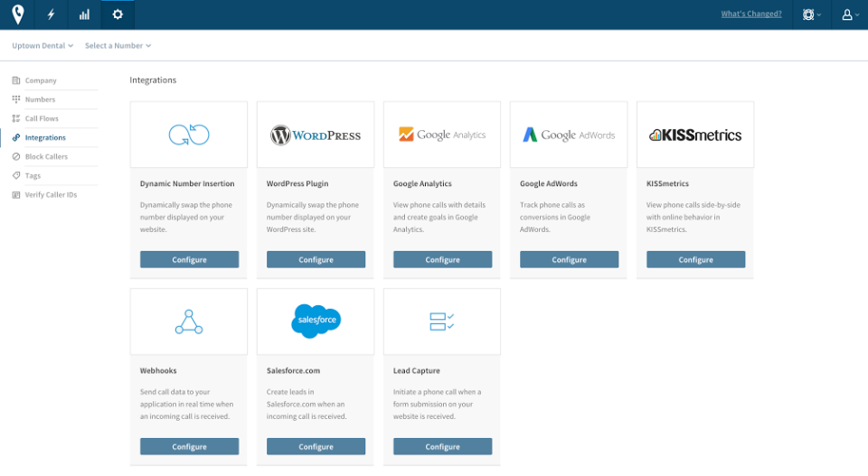Click the Numbers keypad icon
Screen dimensions: 868x476
16,99
